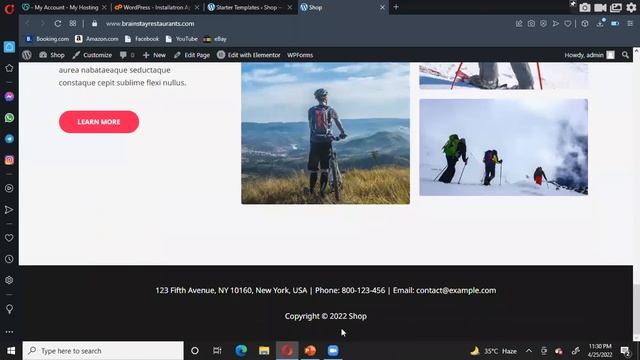Image resolution: width=640 pixels, height=360 pixels.
Task: Open eBay bookmark
Action: tap(215, 39)
